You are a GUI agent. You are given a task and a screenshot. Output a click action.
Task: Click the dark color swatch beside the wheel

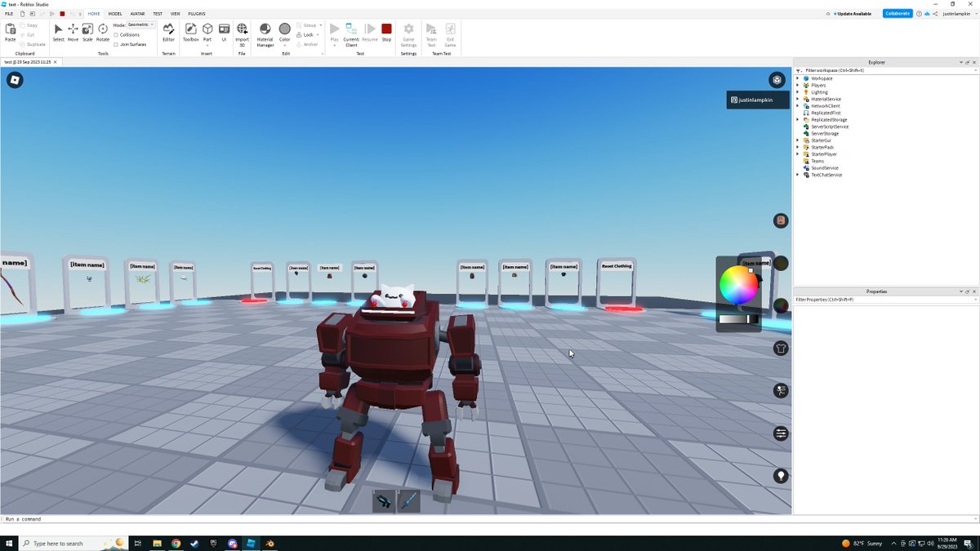click(x=781, y=263)
